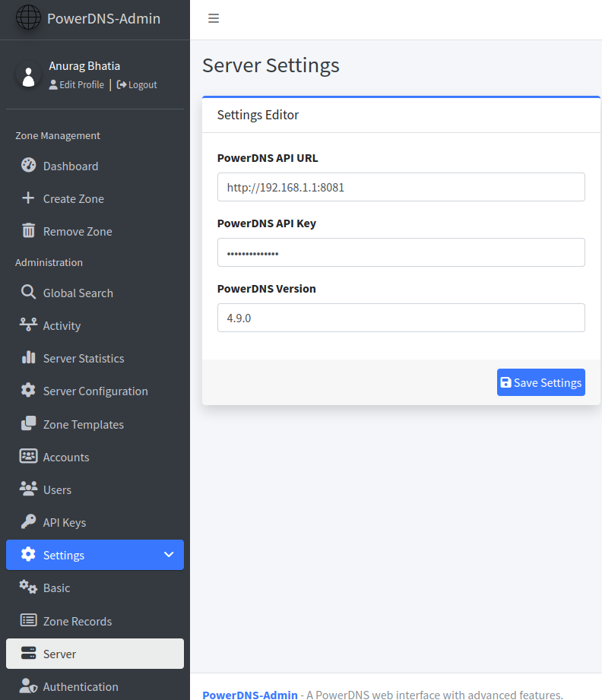Click the Server rack icon in sidebar
602x700 pixels.
[28, 653]
